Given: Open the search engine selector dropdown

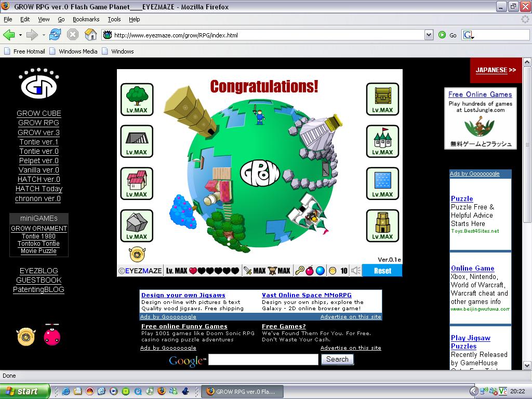Looking at the screenshot, I should 469,35.
